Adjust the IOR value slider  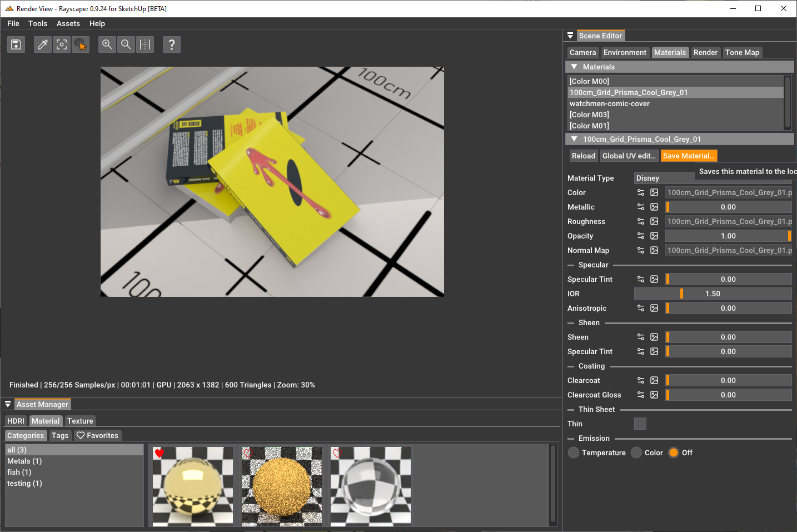click(x=713, y=294)
